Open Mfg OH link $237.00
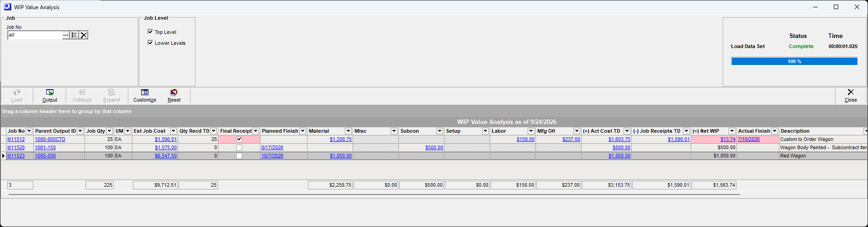The image size is (868, 227). pos(571,140)
